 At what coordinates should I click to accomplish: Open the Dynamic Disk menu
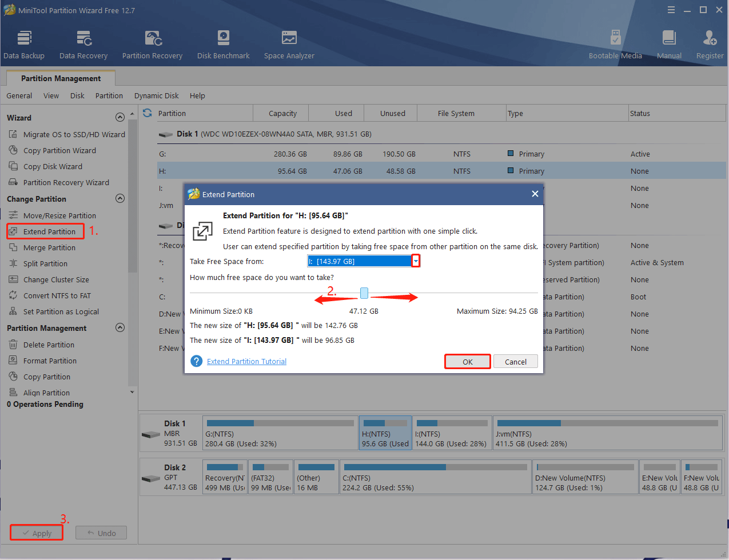pos(157,95)
